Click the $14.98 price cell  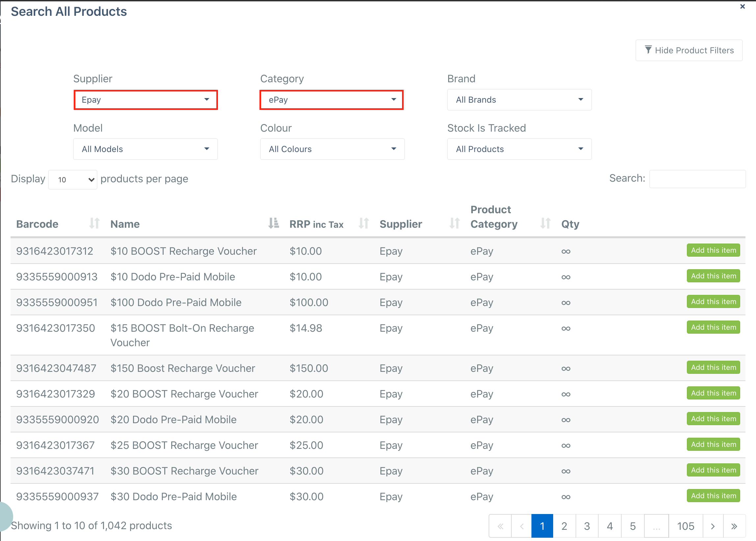[306, 328]
